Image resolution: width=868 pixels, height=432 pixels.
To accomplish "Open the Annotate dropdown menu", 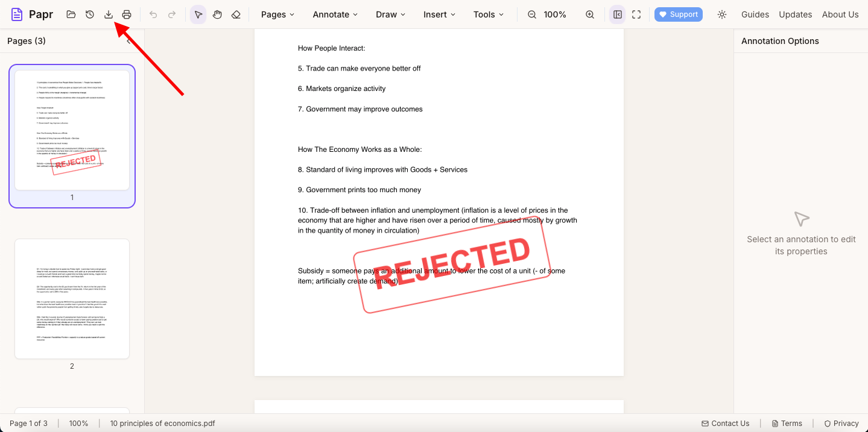I will click(335, 14).
